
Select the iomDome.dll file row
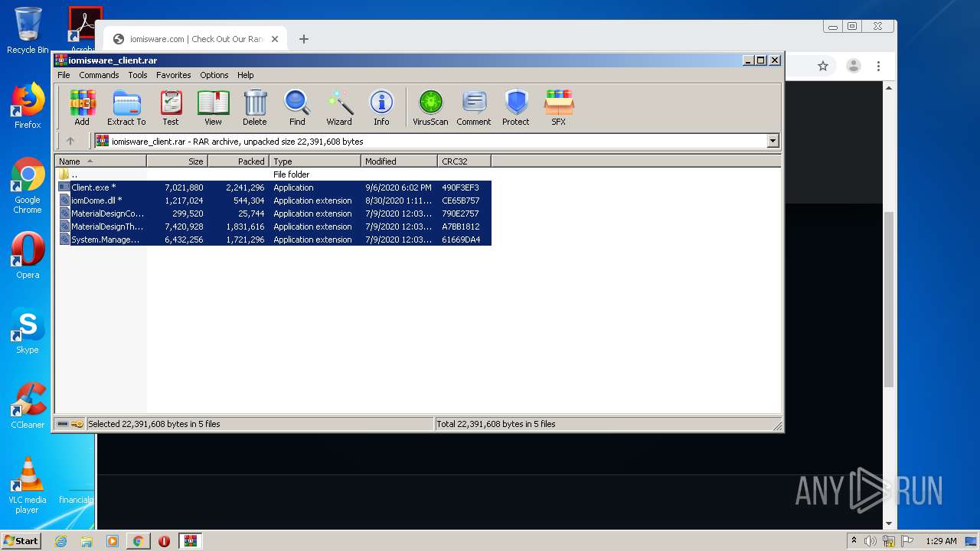[x=274, y=201]
